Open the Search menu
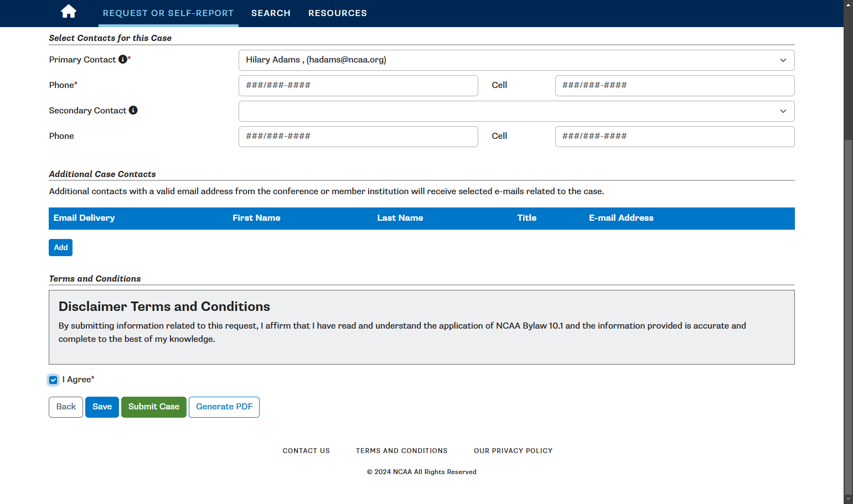The width and height of the screenshot is (853, 504). (271, 13)
